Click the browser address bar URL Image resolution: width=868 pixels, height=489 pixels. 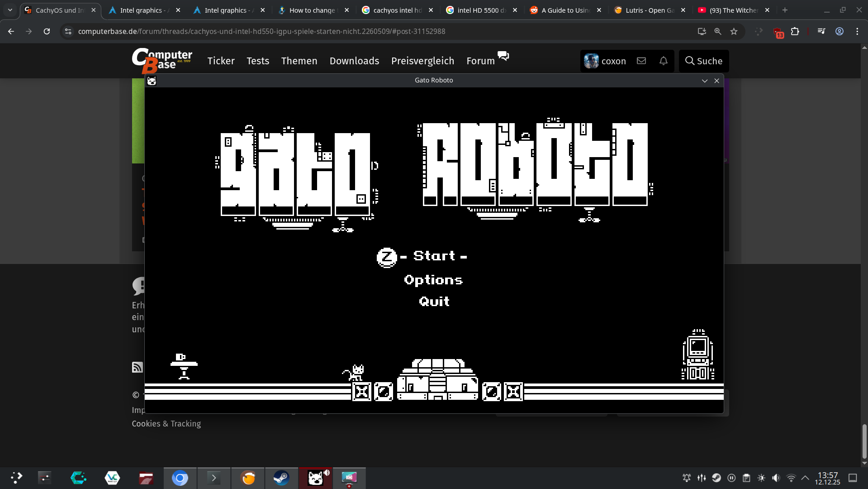(x=261, y=31)
